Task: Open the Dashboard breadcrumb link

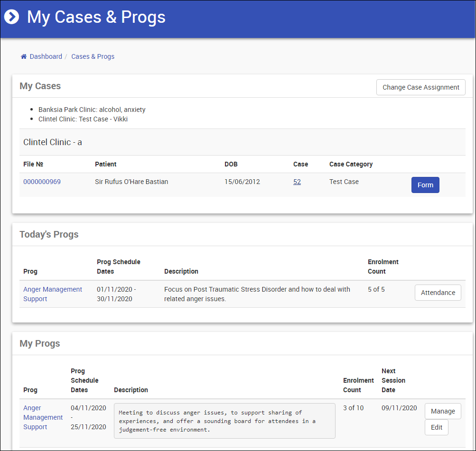Action: pos(46,56)
